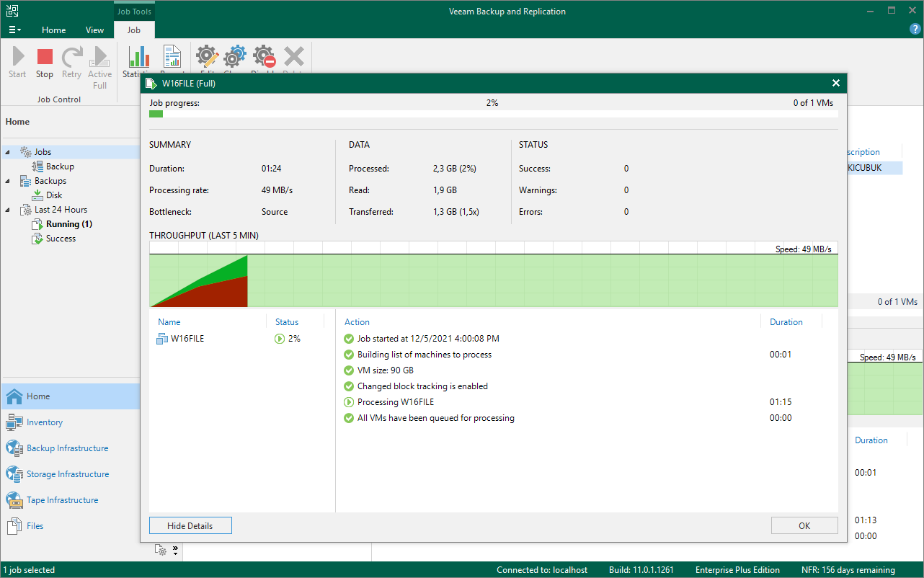Click the Hide Details button
Screen dimensions: 924x578
[x=190, y=526]
